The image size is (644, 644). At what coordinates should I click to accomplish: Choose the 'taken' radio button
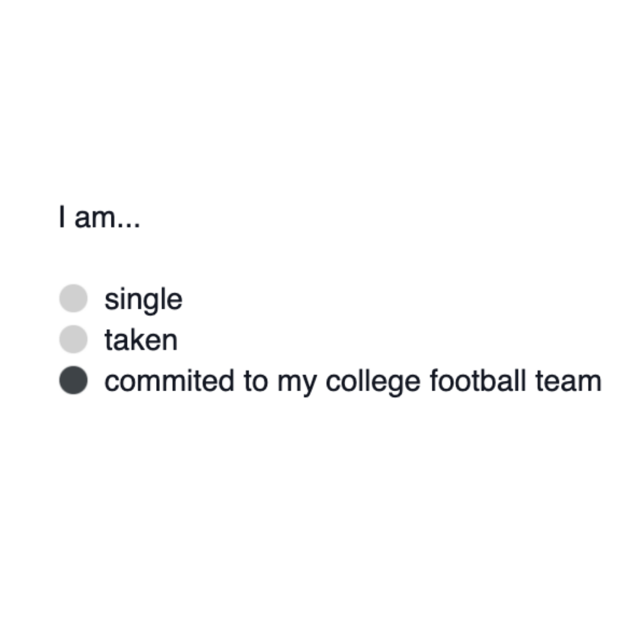tap(73, 339)
